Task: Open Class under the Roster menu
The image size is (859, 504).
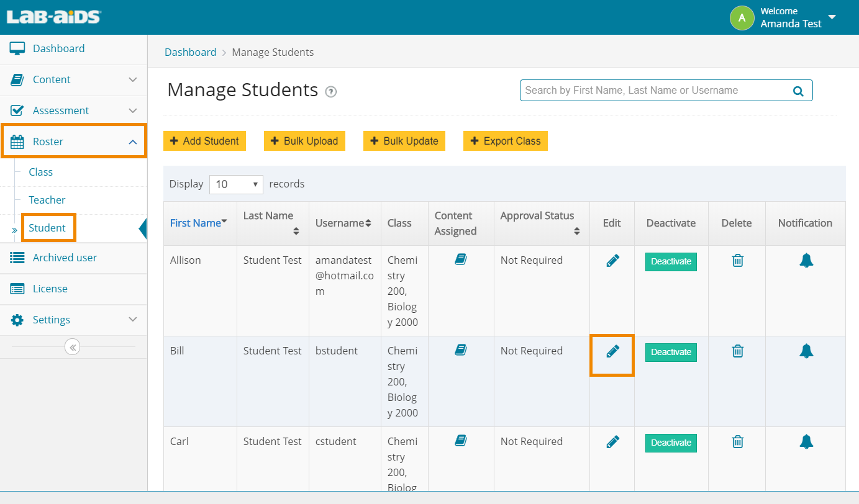Action: [41, 172]
